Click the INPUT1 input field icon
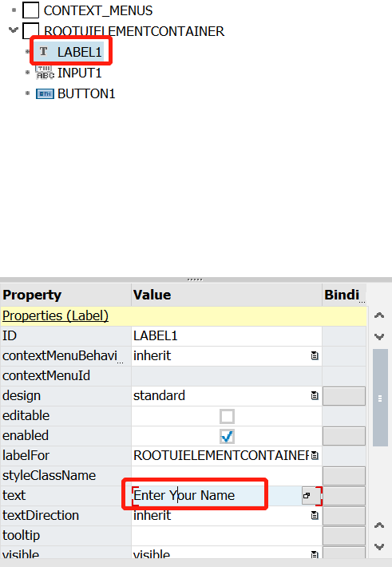 [45, 73]
